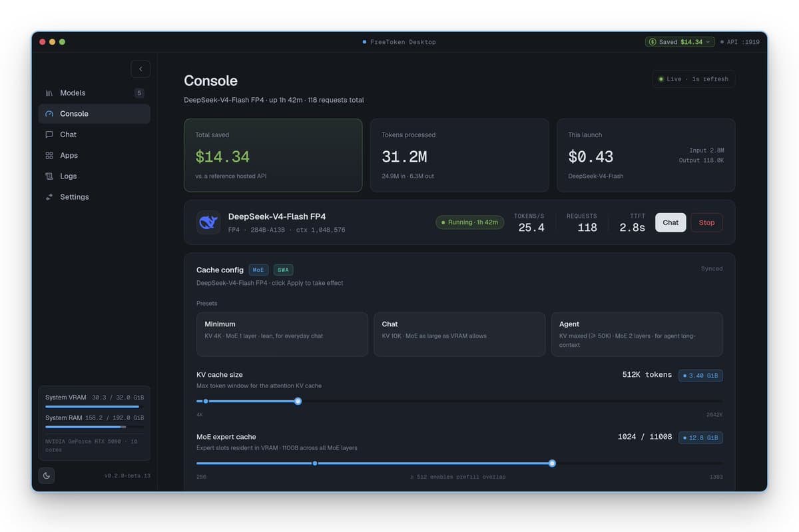Image resolution: width=799 pixels, height=532 pixels.
Task: Click the Logs scroll icon
Action: [49, 176]
